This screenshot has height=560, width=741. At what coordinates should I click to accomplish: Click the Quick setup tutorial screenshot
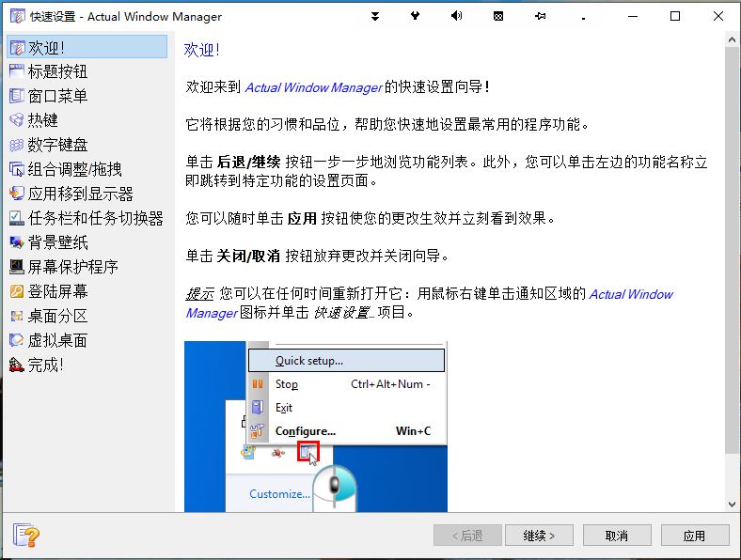316,427
